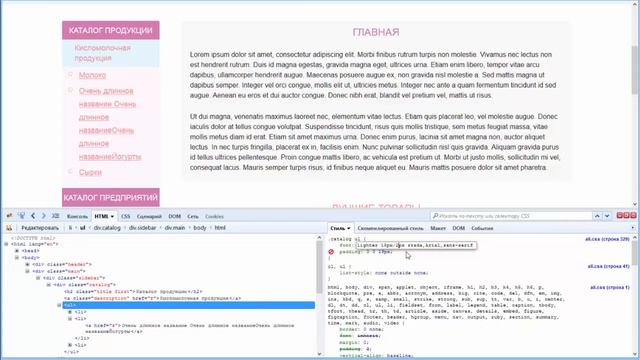Click the list-style: none outside none rule

click(x=384, y=273)
